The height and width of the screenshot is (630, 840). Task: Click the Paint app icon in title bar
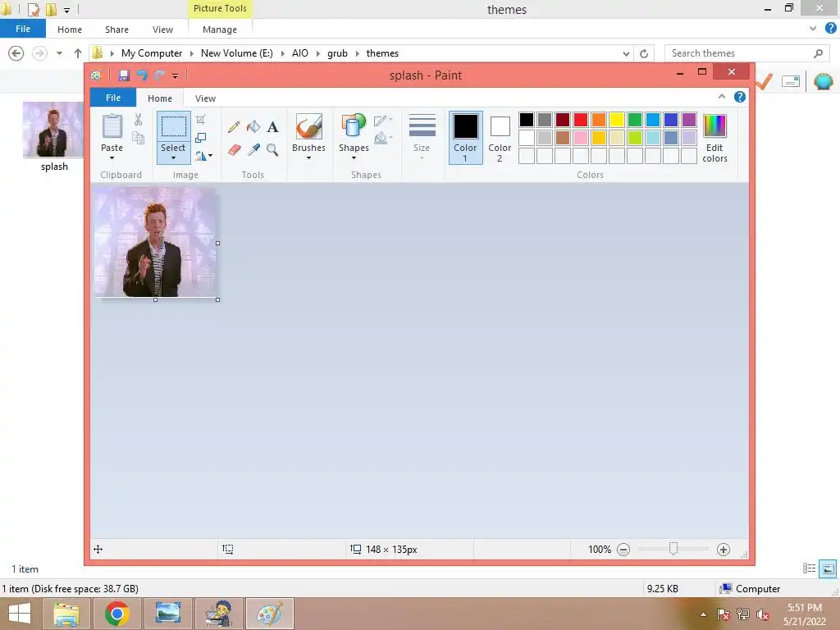[96, 75]
